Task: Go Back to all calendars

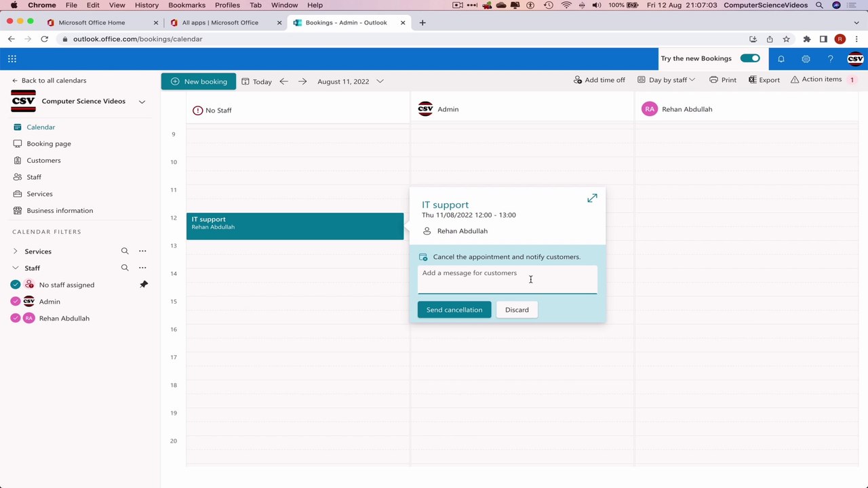Action: coord(49,81)
